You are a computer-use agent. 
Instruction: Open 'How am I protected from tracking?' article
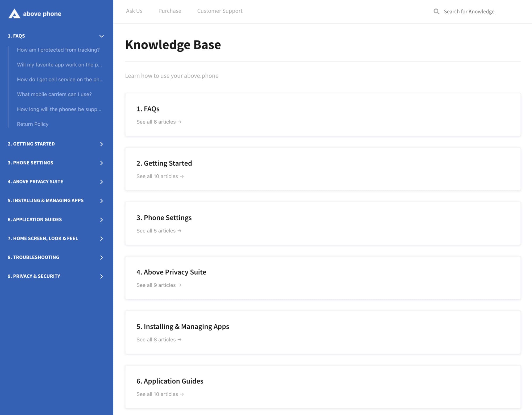[58, 50]
